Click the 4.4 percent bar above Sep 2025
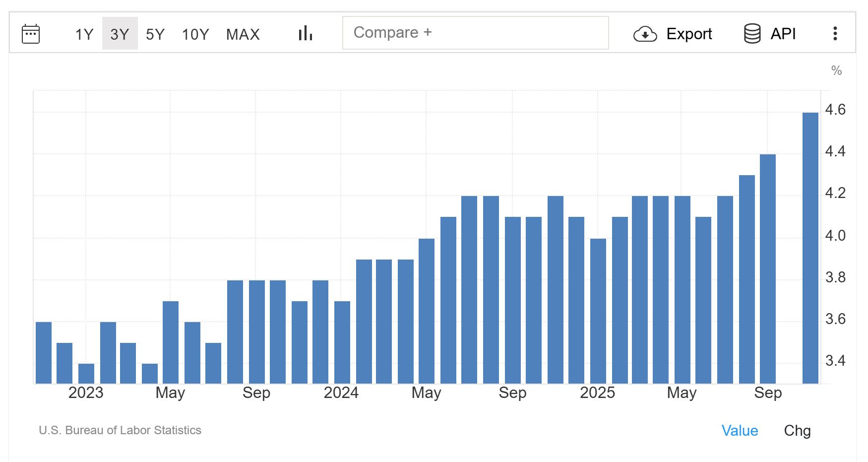The height and width of the screenshot is (462, 868). (767, 268)
